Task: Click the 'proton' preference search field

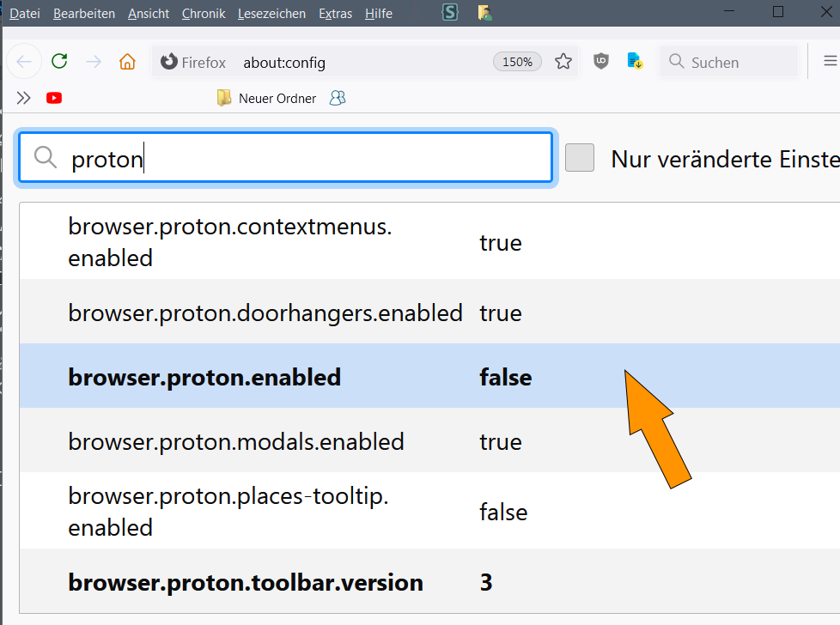Action: 301,158
